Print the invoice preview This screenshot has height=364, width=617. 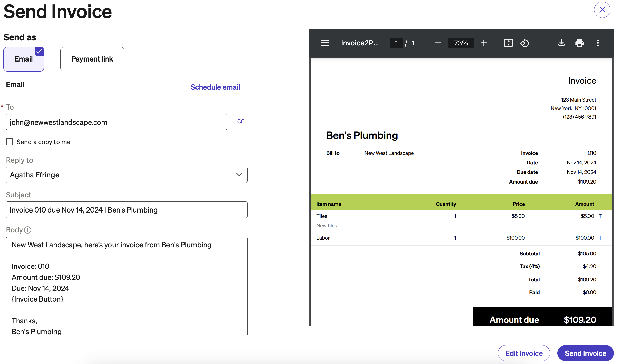(x=580, y=43)
